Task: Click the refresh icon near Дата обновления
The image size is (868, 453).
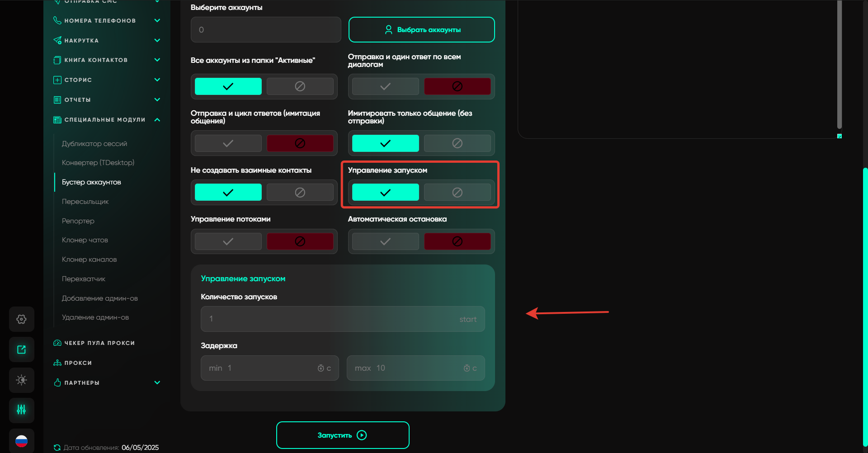Action: click(x=57, y=448)
